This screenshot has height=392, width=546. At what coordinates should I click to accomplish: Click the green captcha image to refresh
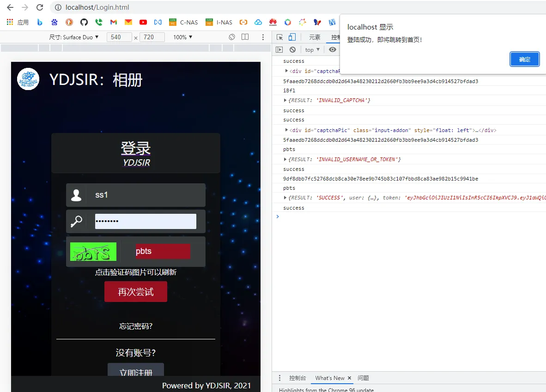click(93, 252)
